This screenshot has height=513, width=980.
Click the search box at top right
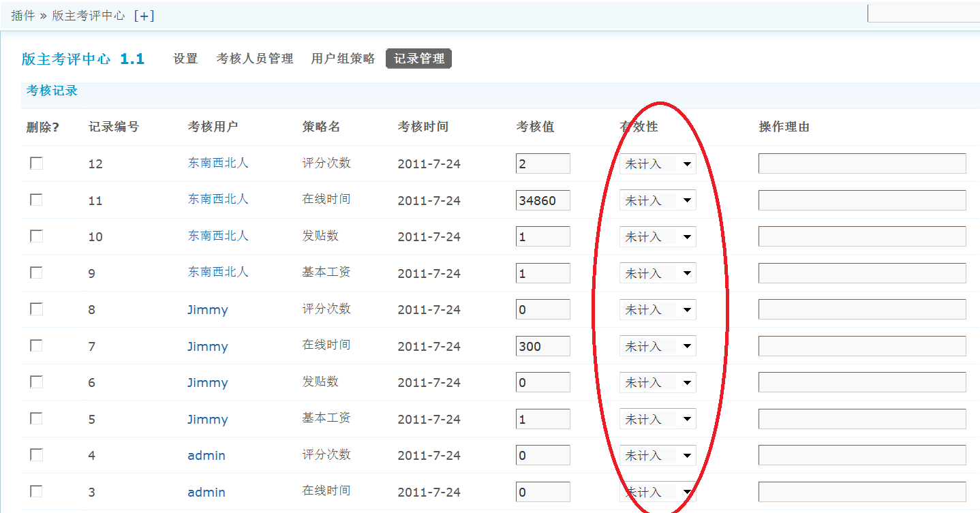pos(923,13)
